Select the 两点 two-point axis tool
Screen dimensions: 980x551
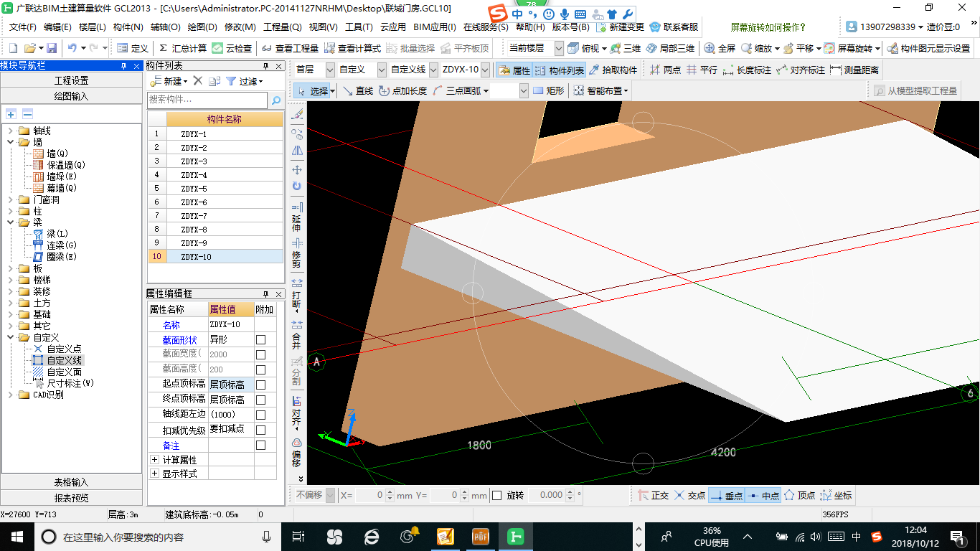(x=665, y=70)
